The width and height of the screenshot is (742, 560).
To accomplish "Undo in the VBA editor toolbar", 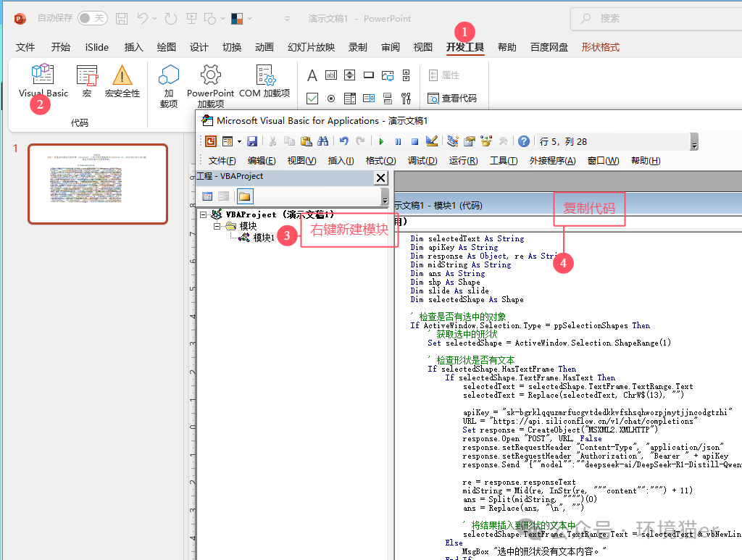I will click(344, 141).
